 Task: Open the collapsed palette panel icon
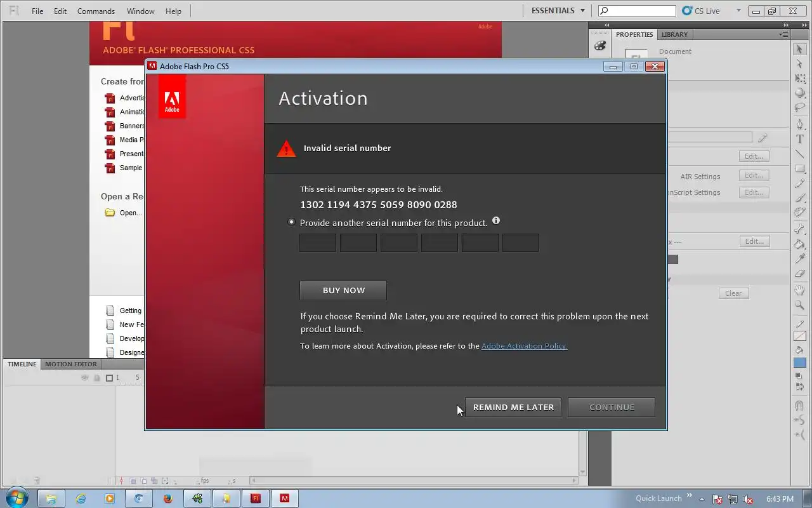click(600, 46)
